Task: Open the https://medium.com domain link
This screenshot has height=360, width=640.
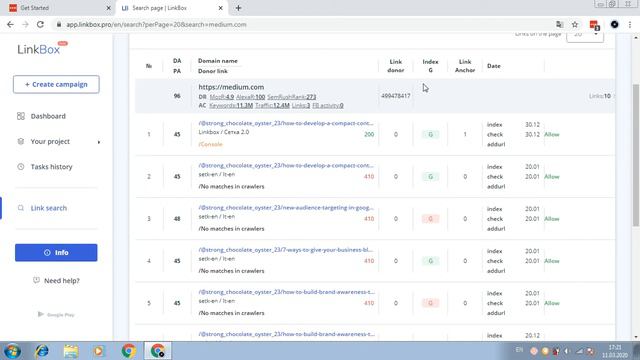Action: (x=231, y=87)
